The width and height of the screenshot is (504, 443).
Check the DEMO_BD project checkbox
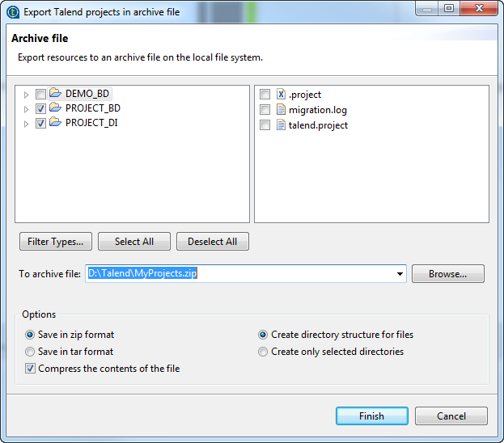coord(40,95)
